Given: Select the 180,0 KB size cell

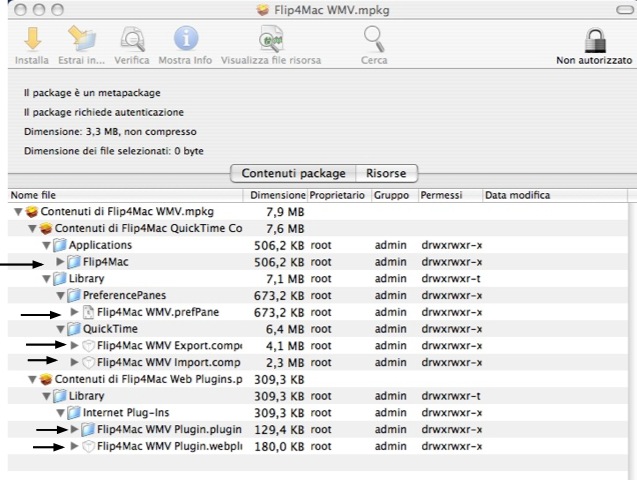Looking at the screenshot, I should 280,446.
